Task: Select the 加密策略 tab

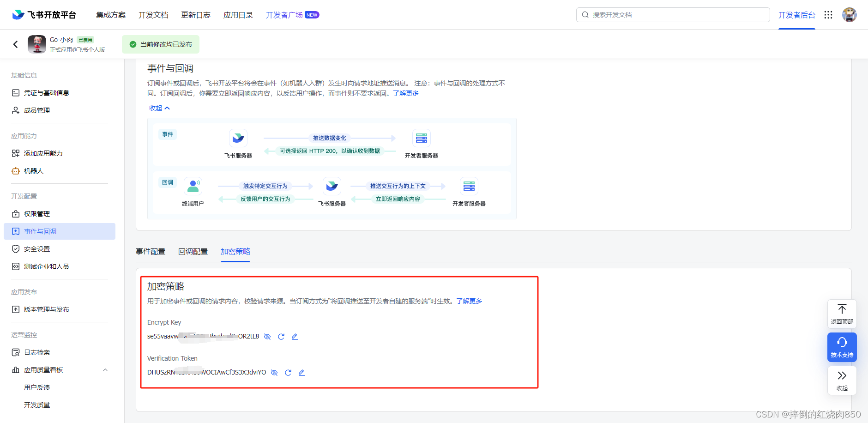Action: [x=235, y=252]
